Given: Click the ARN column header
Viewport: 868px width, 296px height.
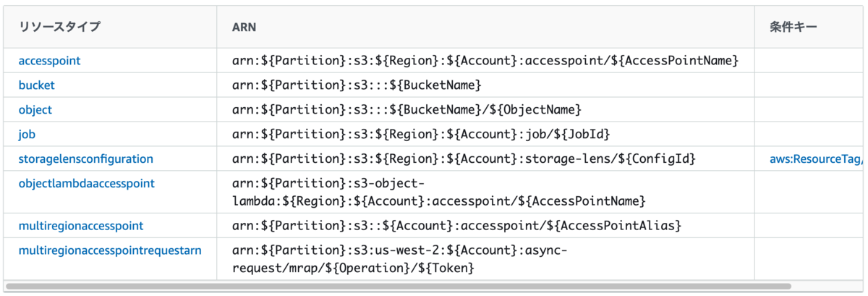Looking at the screenshot, I should [x=244, y=27].
